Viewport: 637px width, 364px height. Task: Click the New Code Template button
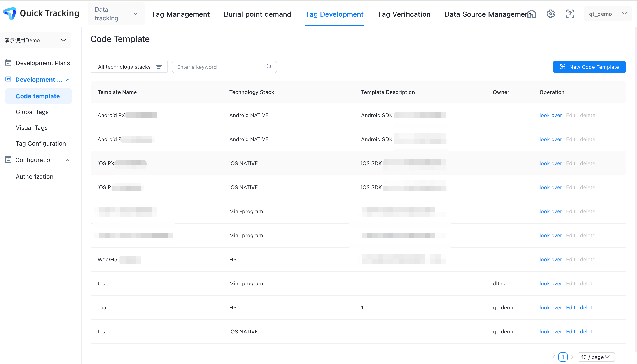(589, 67)
